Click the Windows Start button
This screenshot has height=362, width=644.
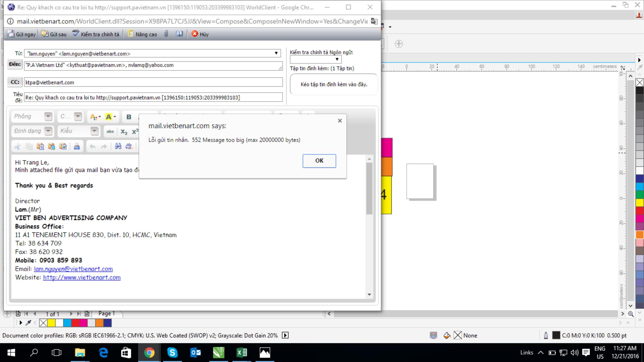point(11,353)
